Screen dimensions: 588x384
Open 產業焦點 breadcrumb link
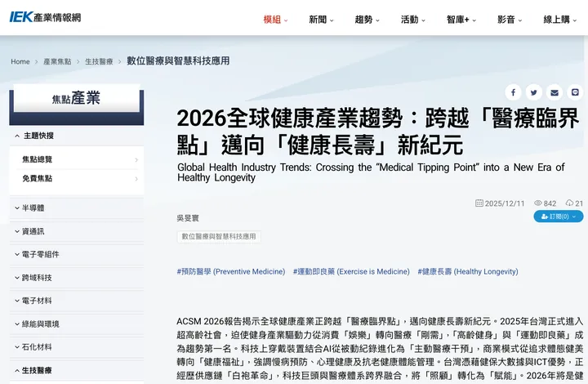pos(57,61)
